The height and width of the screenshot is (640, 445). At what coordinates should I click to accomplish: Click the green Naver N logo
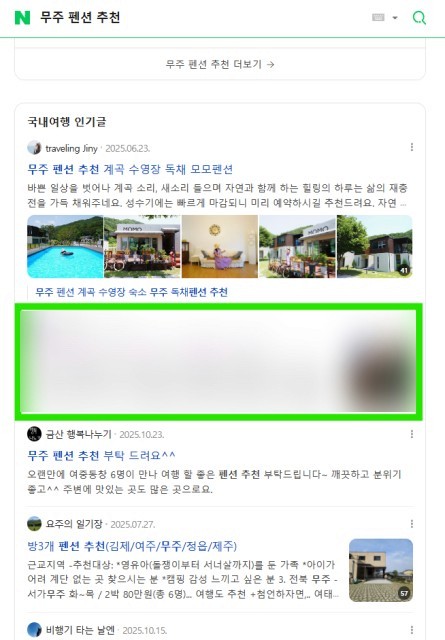coord(22,18)
